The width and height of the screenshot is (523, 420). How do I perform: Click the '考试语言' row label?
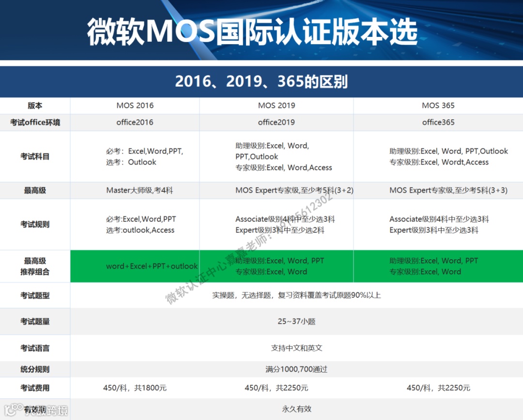pyautogui.click(x=35, y=348)
